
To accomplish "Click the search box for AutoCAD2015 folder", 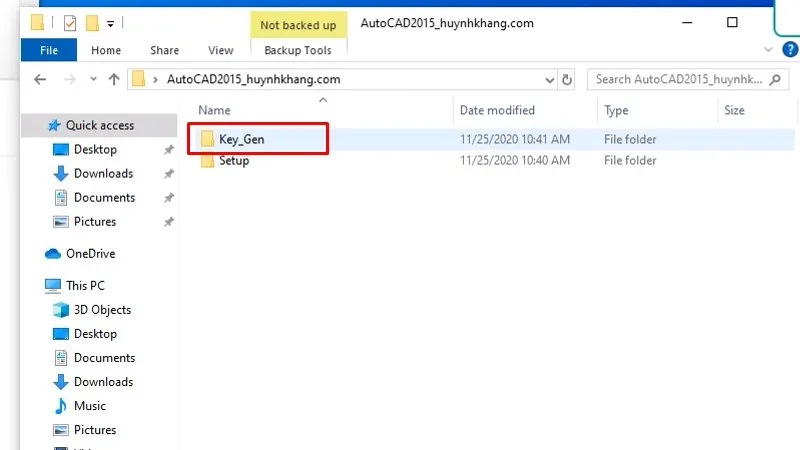I will 680,79.
